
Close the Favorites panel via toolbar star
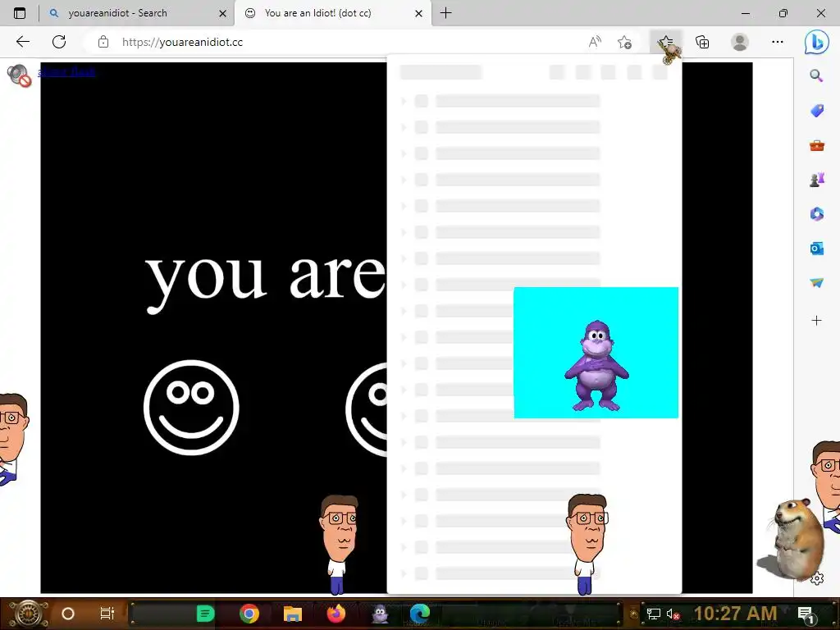click(666, 42)
